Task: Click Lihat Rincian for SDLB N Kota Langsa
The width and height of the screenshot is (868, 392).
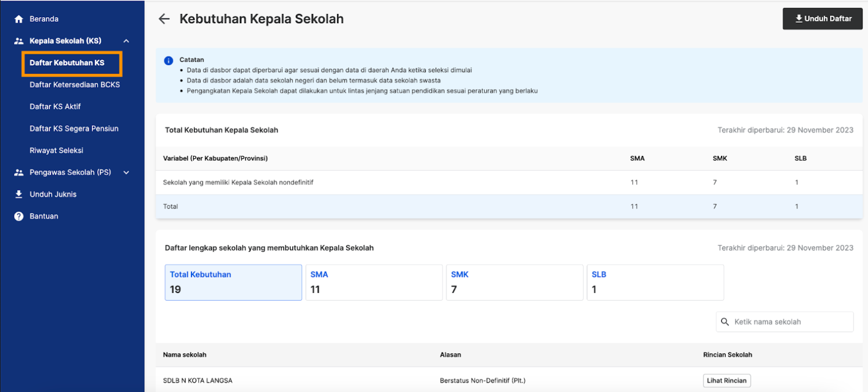Action: [727, 380]
